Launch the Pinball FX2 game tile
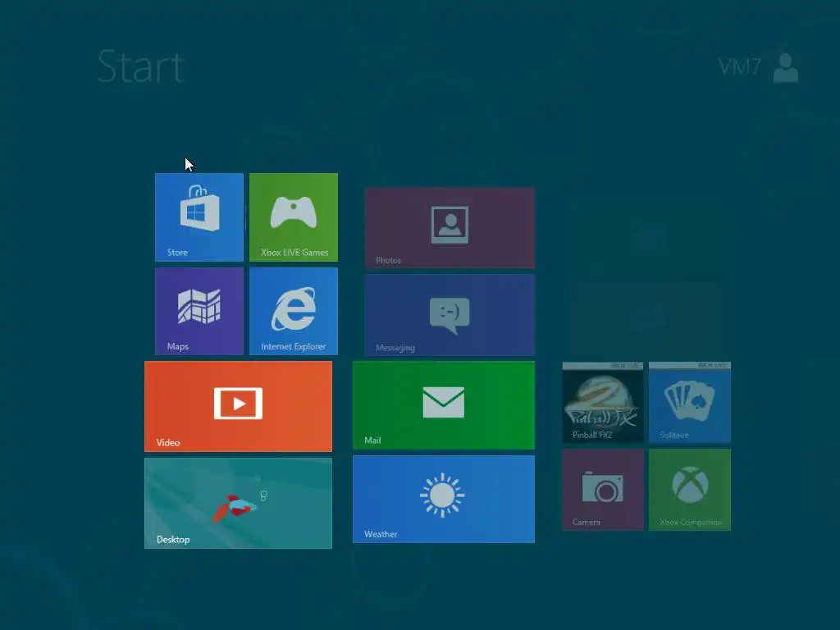The image size is (840, 630). pyautogui.click(x=603, y=402)
